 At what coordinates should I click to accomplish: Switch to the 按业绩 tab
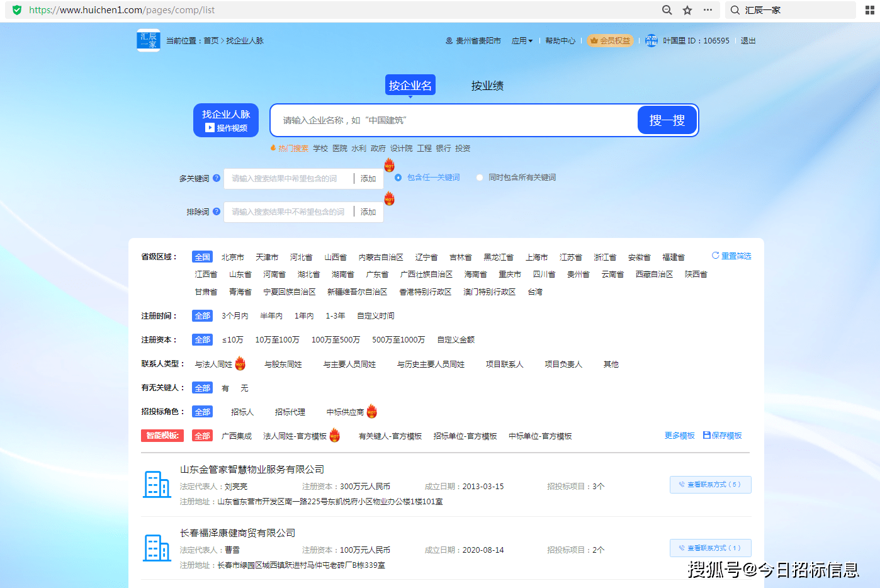487,86
